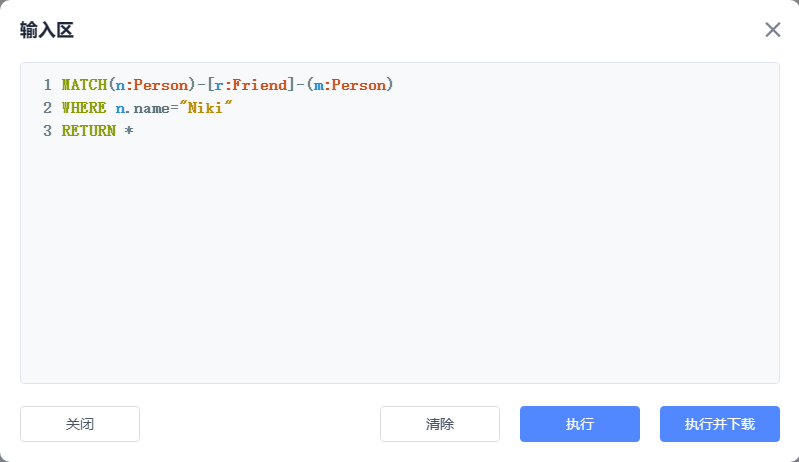Close the 输入区 dialog with the X icon

tap(773, 30)
